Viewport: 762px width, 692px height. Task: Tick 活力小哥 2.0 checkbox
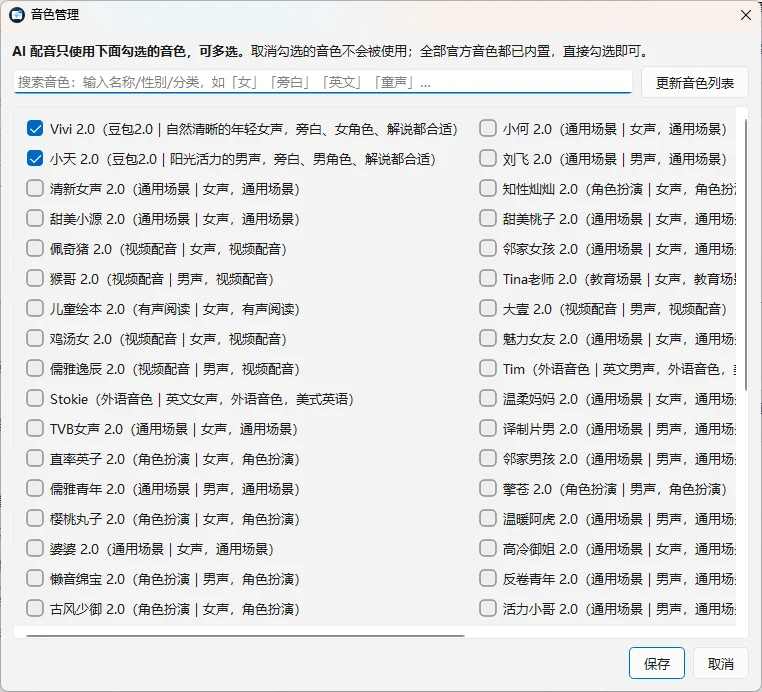pyautogui.click(x=487, y=609)
